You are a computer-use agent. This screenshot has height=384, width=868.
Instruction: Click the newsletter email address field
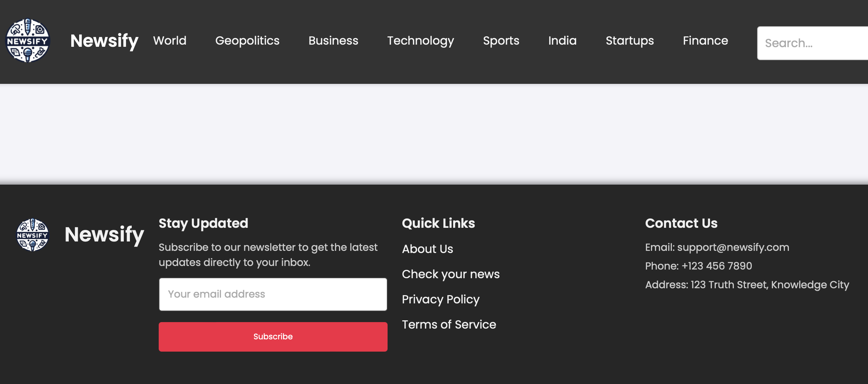273,294
